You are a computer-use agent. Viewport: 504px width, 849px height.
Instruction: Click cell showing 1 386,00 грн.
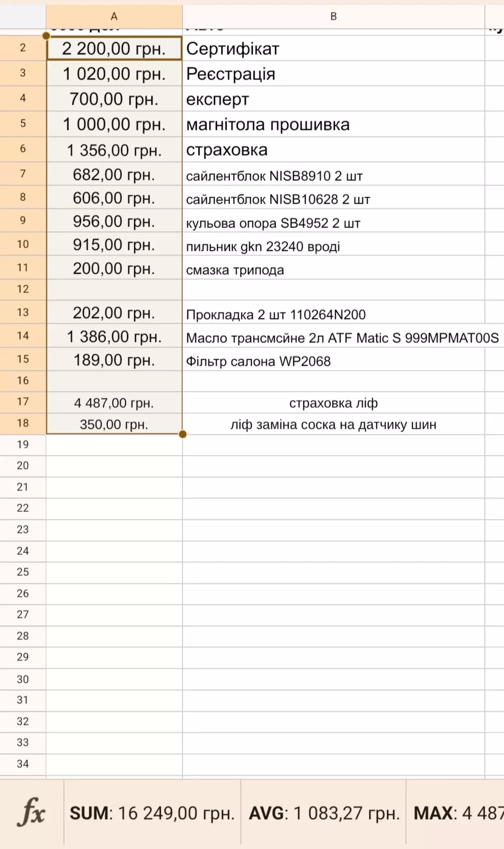coord(114,337)
